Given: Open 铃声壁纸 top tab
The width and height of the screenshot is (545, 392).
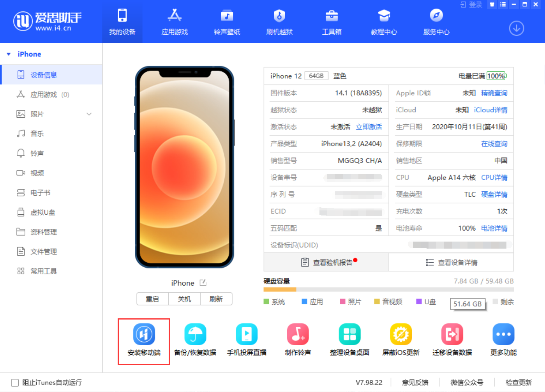Looking at the screenshot, I should click(x=227, y=22).
